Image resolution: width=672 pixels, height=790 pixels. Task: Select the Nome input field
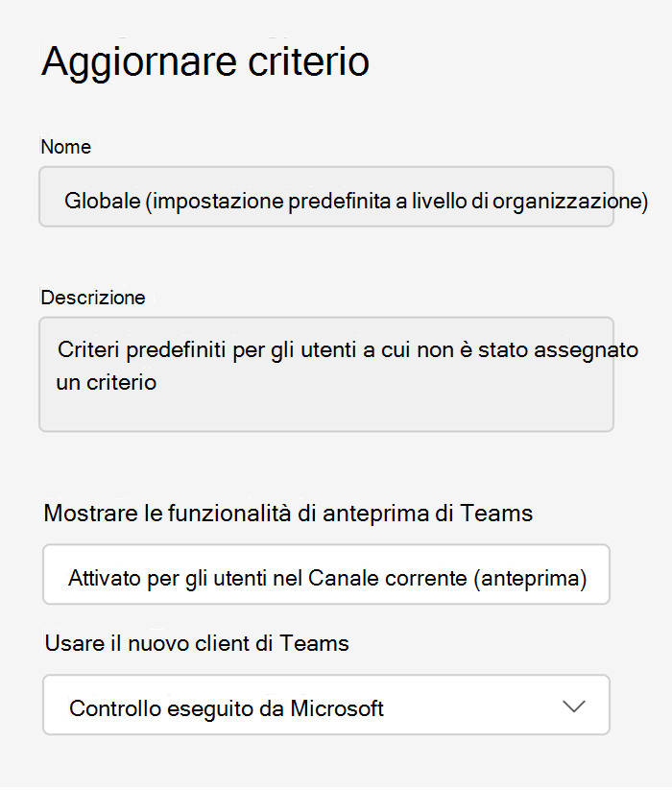(326, 197)
